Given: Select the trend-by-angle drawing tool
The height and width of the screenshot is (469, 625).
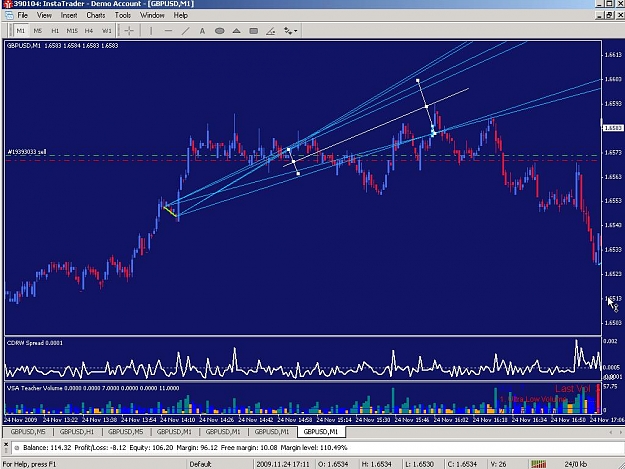Looking at the screenshot, I should point(271,31).
